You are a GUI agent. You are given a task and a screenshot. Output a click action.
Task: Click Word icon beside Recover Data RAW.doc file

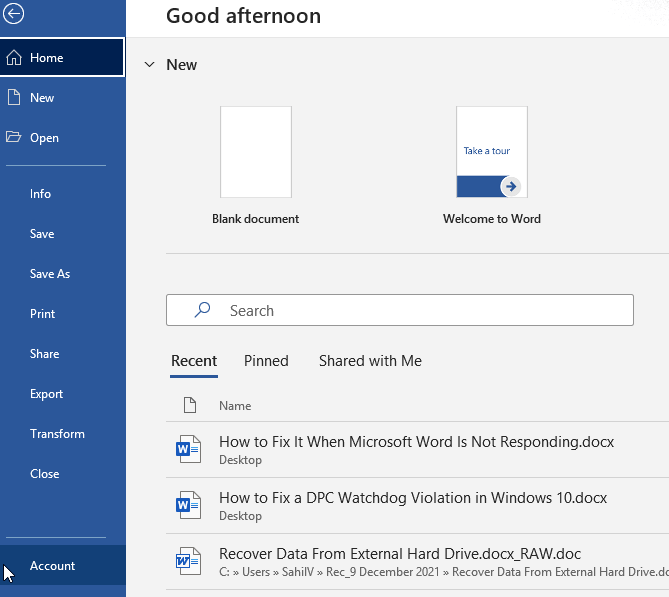[188, 561]
